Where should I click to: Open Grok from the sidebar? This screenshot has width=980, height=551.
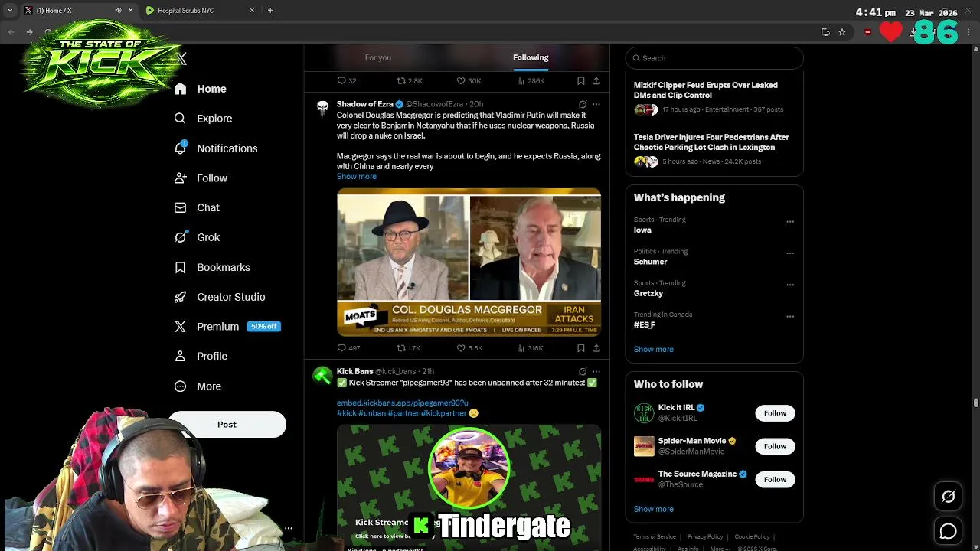coord(198,237)
